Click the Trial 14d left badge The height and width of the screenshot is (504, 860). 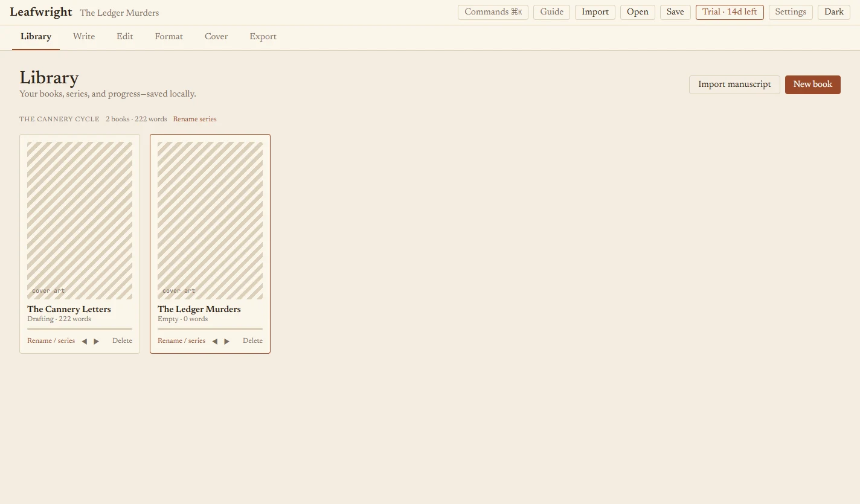pyautogui.click(x=730, y=12)
